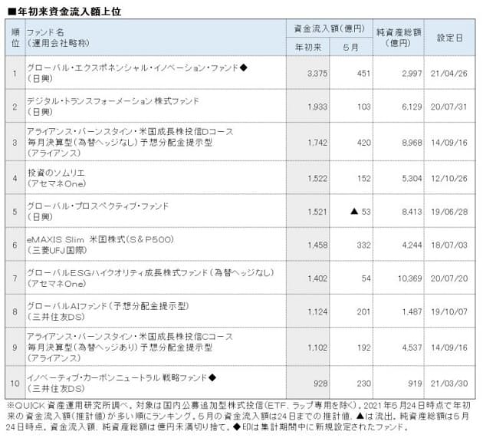Select fund グローバルAIファンド(予想分配金提示型)
This screenshot has width=483, height=448.
pyautogui.click(x=108, y=306)
